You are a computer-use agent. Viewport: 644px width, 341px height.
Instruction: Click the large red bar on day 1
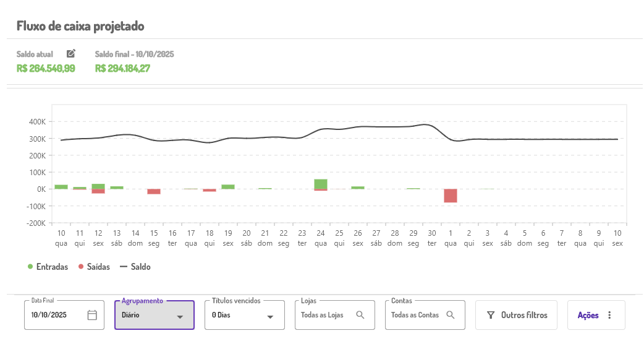(x=451, y=196)
